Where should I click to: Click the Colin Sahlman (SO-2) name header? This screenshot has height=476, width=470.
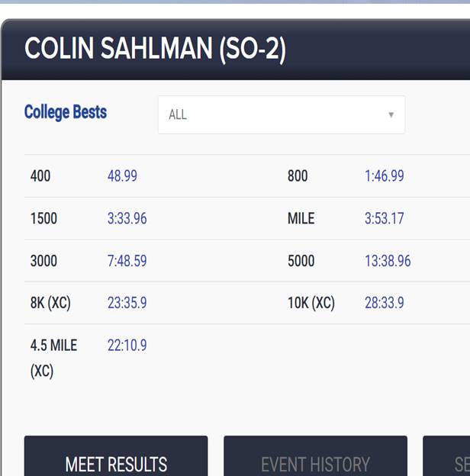(155, 50)
